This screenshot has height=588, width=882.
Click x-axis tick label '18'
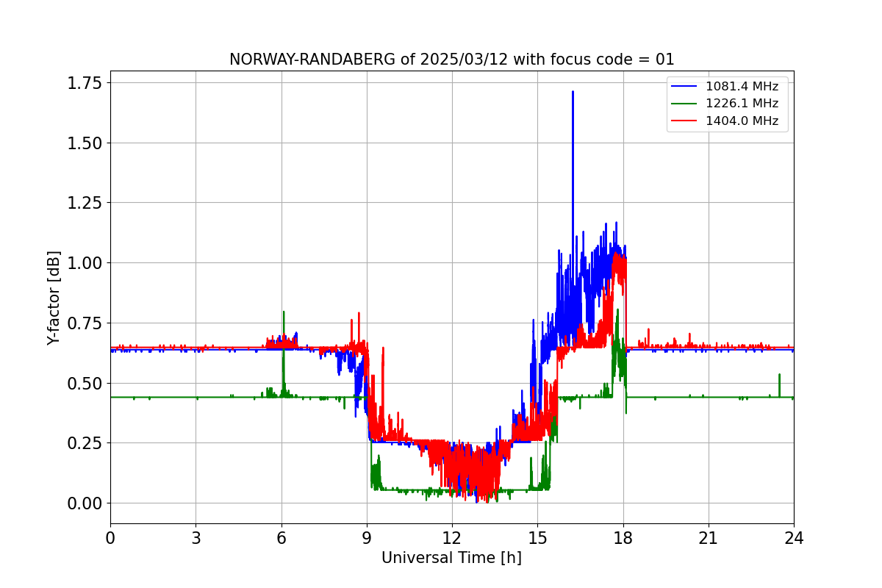[623, 537]
